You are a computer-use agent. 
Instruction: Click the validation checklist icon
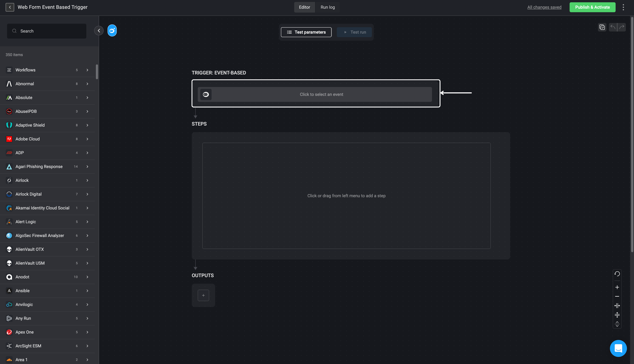coord(602,27)
